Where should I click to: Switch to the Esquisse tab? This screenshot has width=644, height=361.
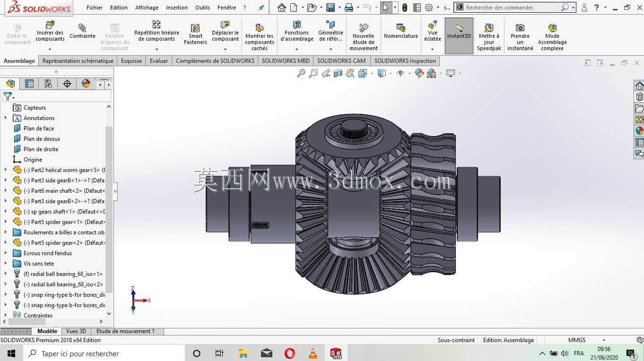pyautogui.click(x=131, y=61)
